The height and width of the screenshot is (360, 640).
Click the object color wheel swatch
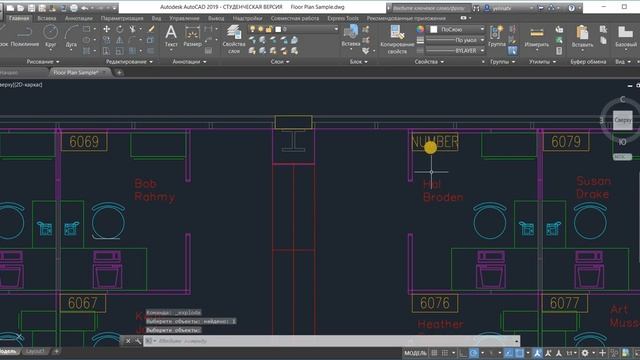click(420, 29)
